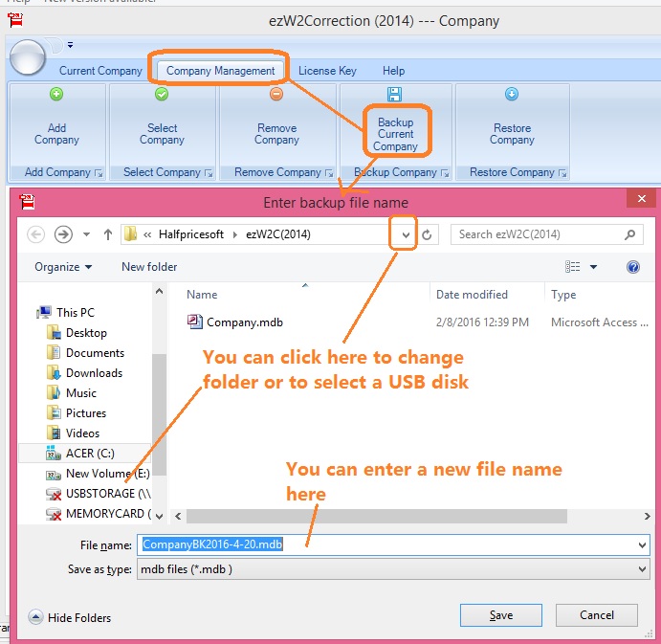Click the Restore Company icon
This screenshot has width=661, height=644.
(512, 94)
